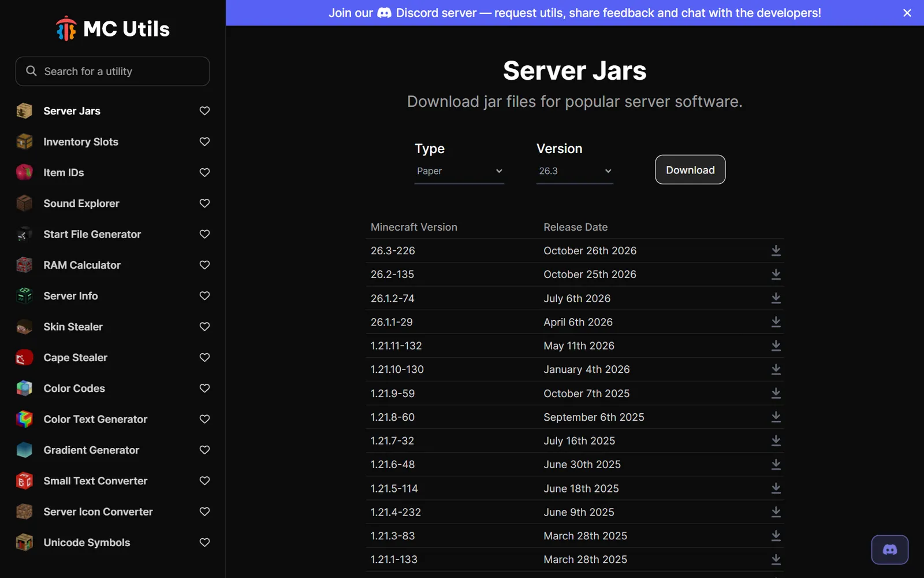Click the Discord logo in the banner
The image size is (924, 578).
[384, 13]
